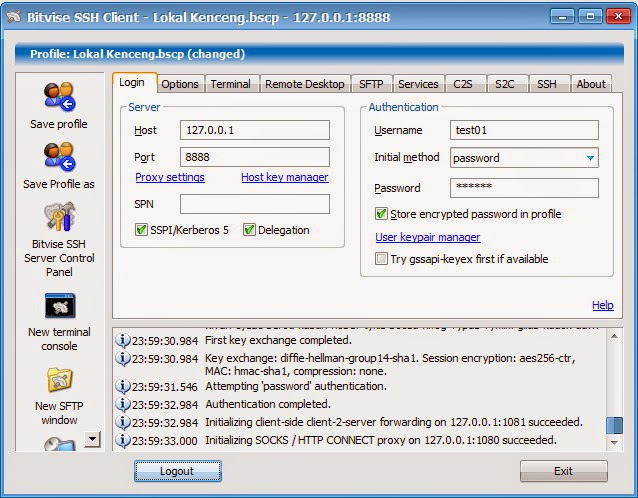Open the Proxy settings link

[x=170, y=177]
